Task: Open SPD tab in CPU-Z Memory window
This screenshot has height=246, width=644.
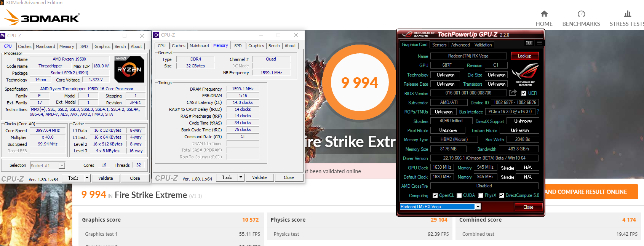Action: [x=238, y=46]
